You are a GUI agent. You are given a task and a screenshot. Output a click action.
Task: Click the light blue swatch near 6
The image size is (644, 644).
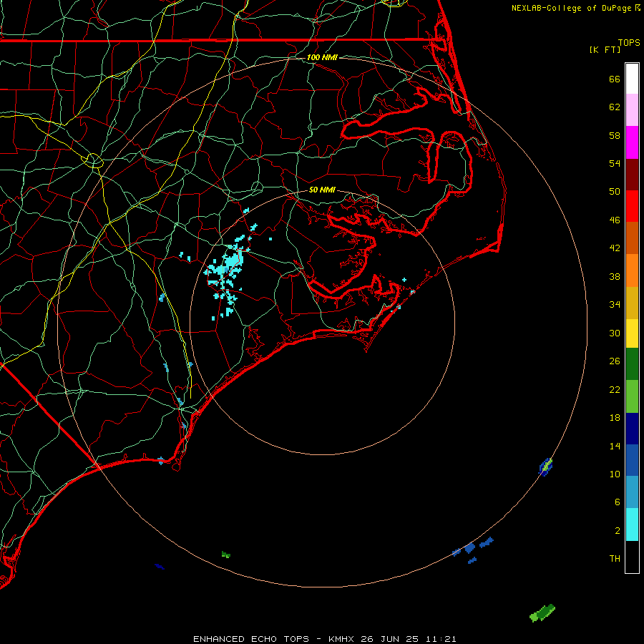(632, 492)
